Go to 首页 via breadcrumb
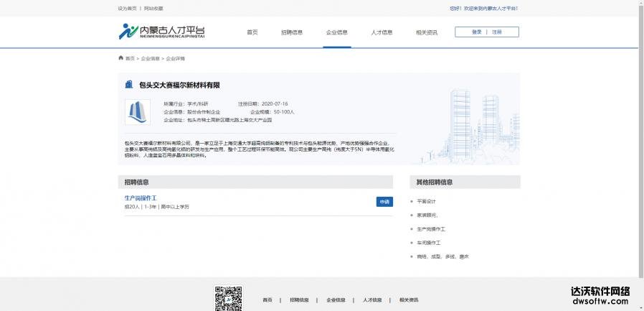This screenshot has width=644, height=311. (130, 58)
